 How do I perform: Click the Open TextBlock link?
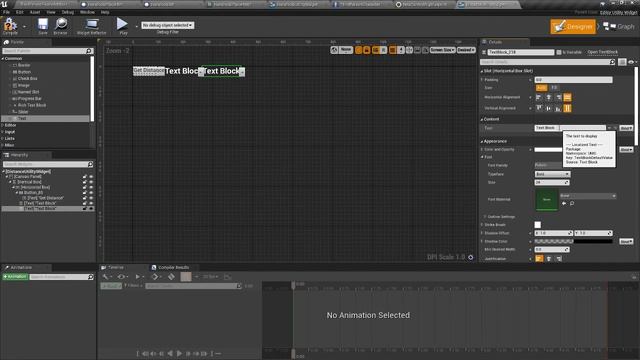(602, 52)
